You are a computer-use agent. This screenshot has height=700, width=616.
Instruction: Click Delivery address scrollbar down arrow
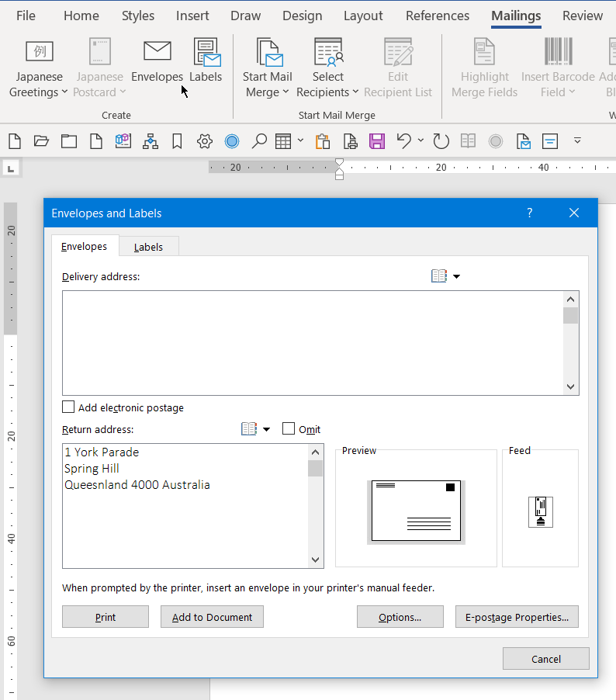click(570, 386)
